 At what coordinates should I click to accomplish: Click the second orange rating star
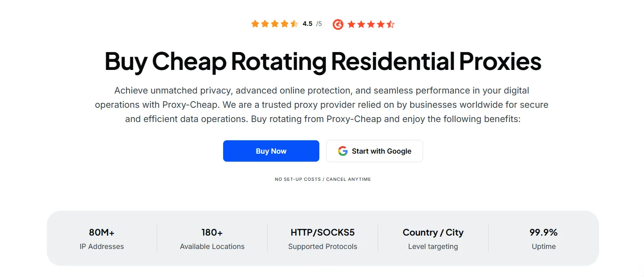[x=265, y=24]
